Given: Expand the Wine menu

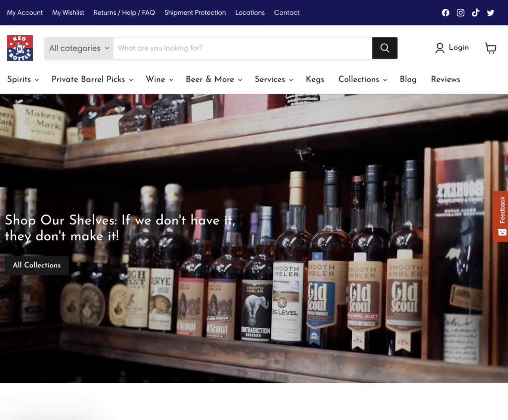Looking at the screenshot, I should (x=159, y=79).
